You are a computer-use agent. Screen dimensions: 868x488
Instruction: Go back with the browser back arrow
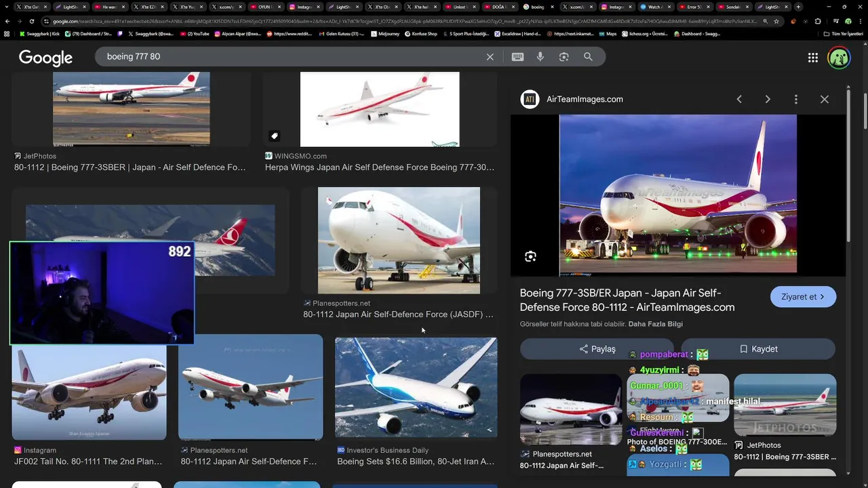[7, 21]
